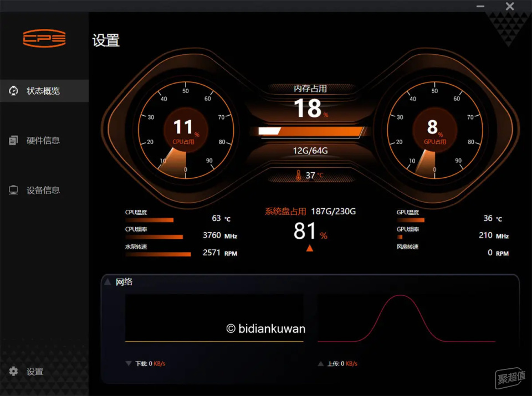This screenshot has width=532, height=396.
Task: Click the 187G/230G disk value
Action: [x=333, y=212]
